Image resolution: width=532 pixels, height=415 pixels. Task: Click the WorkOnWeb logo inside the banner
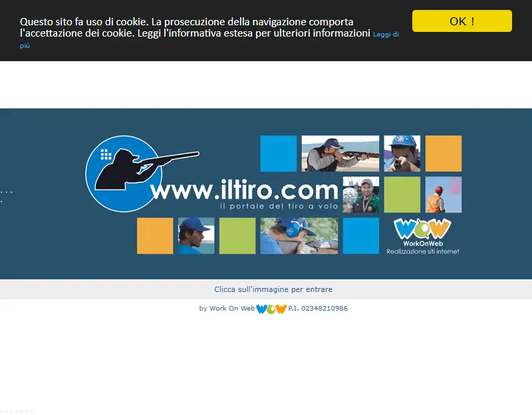click(423, 236)
